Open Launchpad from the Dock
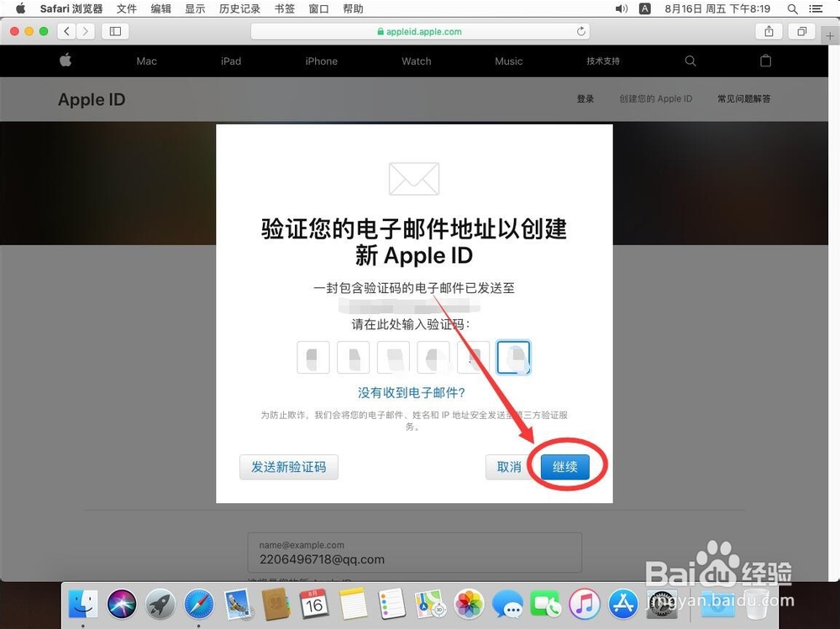840x629 pixels. (x=160, y=605)
